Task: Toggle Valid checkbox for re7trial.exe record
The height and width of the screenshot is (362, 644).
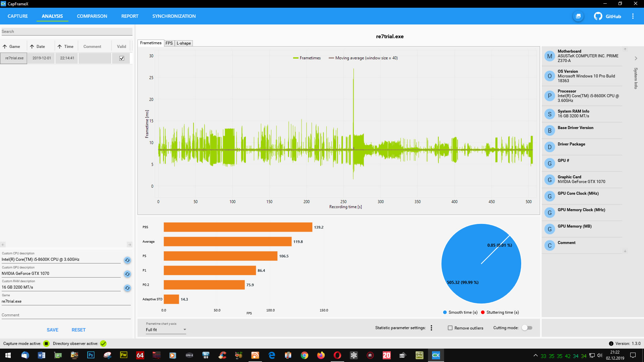Action: (122, 58)
